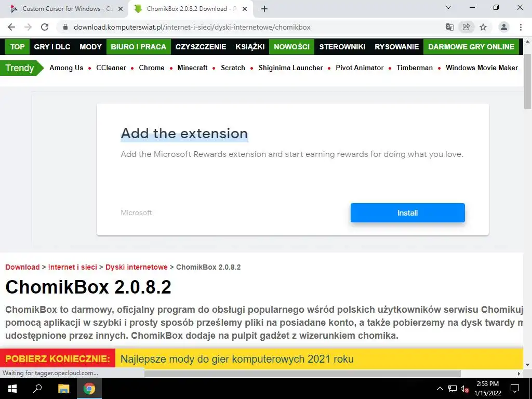
Task: Click the green Trendy label
Action: [21, 68]
